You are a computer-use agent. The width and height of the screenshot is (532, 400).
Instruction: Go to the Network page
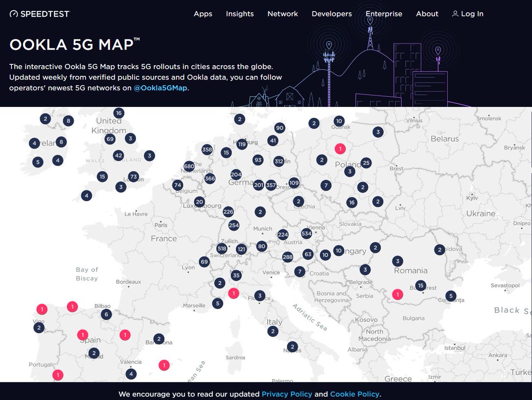coord(283,14)
